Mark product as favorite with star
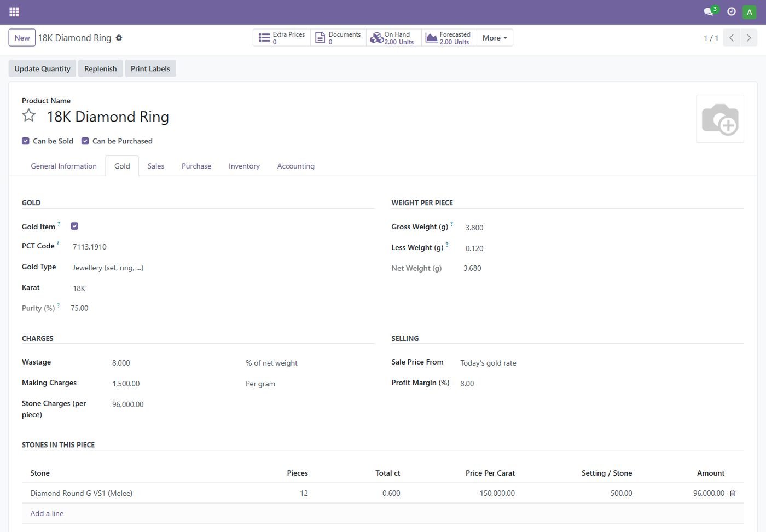This screenshot has width=766, height=532. pyautogui.click(x=29, y=115)
